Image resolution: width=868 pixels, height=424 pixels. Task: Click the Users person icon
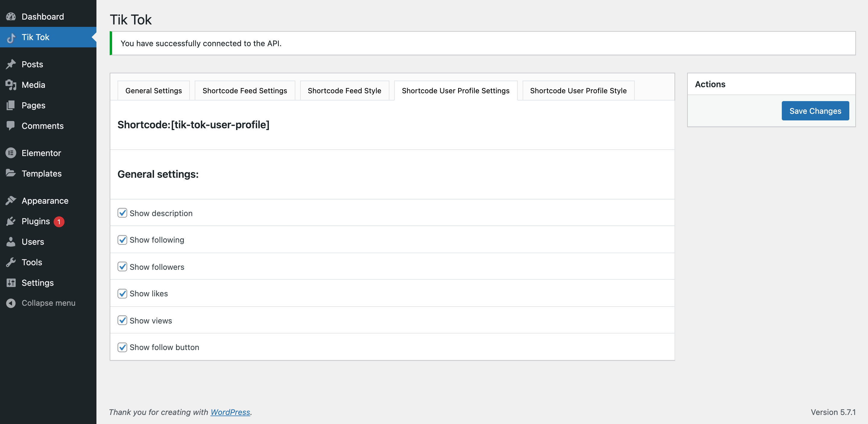11,241
